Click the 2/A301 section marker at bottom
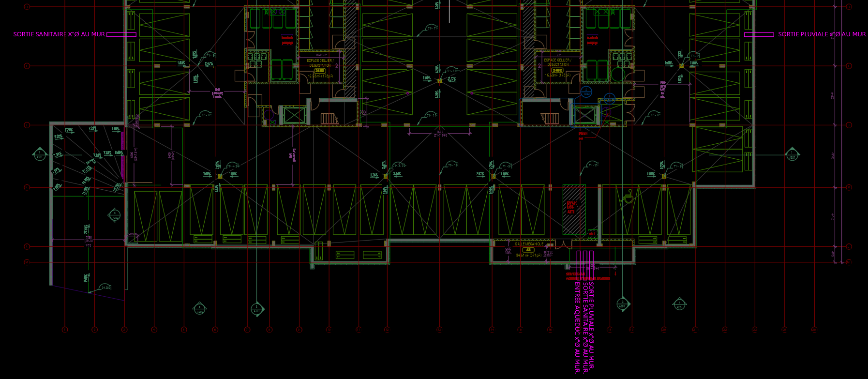Screen dimensions: 868x379 coord(622,304)
